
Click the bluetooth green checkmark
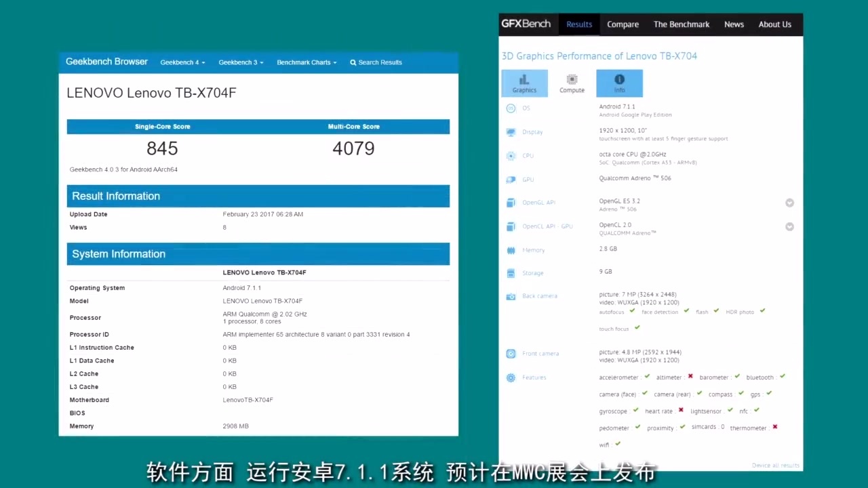782,376
